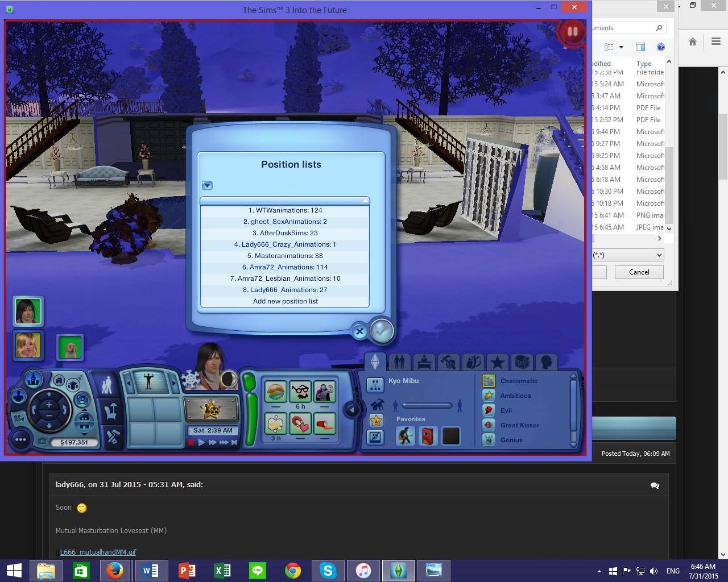728x582 pixels.
Task: View the burger moodlet
Action: pyautogui.click(x=276, y=391)
